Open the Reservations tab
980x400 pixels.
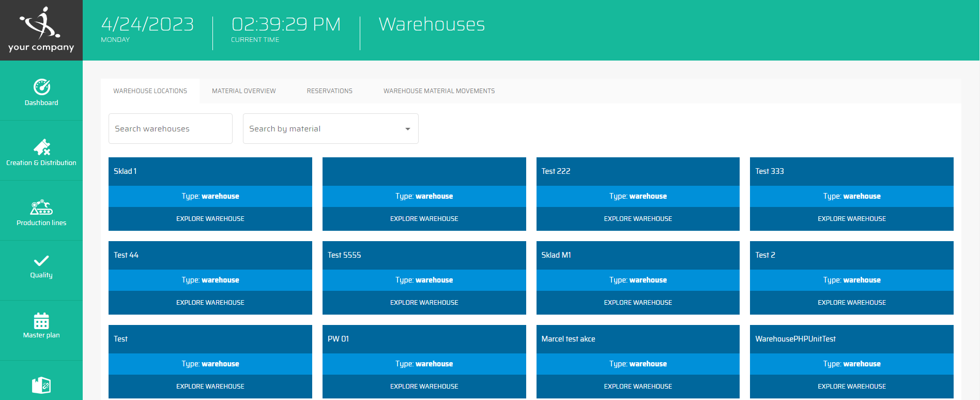(x=329, y=91)
